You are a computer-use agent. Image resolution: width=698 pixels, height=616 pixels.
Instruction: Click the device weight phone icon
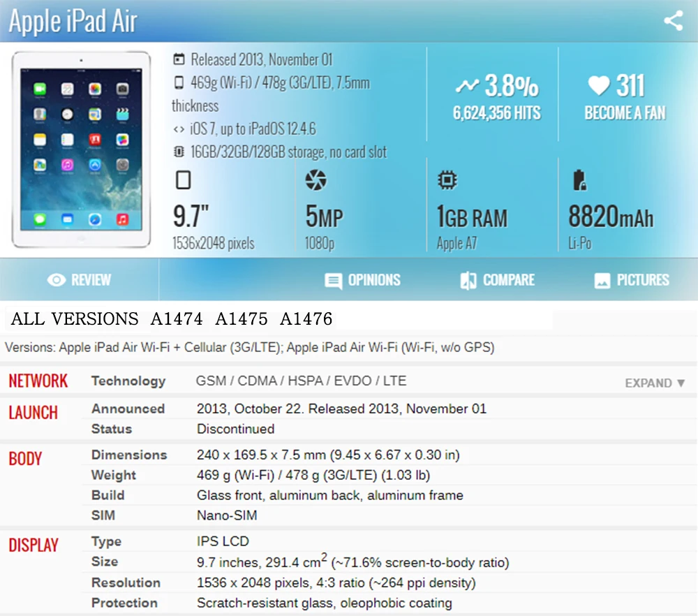[x=179, y=82]
